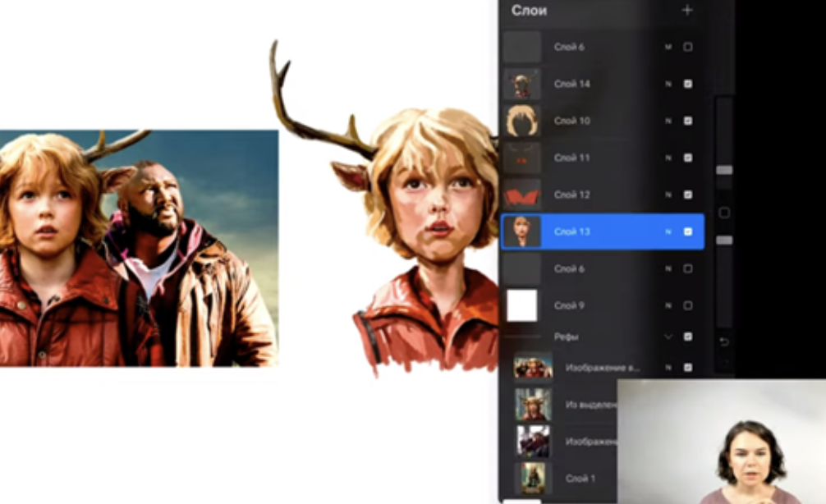Select layer named Слой 14

(x=572, y=84)
